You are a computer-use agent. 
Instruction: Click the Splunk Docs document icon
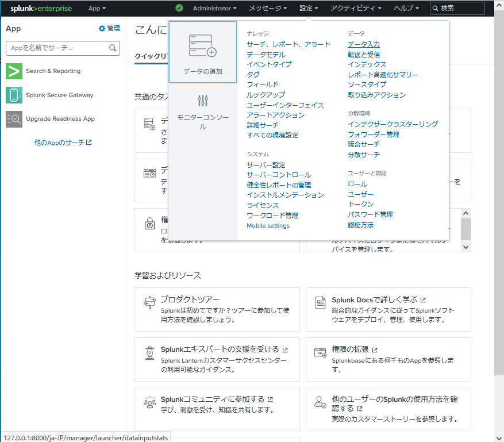321,302
